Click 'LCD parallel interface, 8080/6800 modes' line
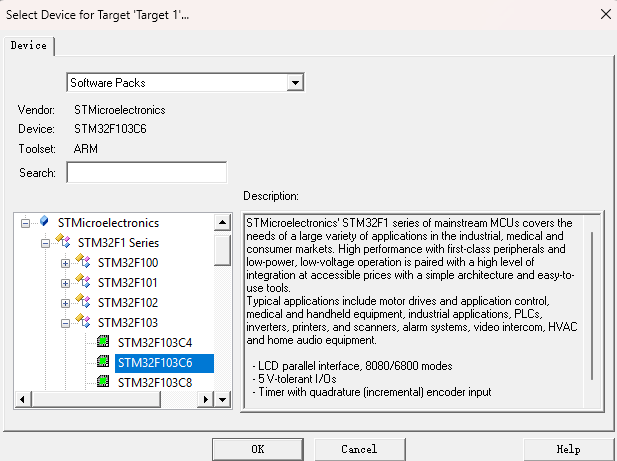 click(x=353, y=366)
